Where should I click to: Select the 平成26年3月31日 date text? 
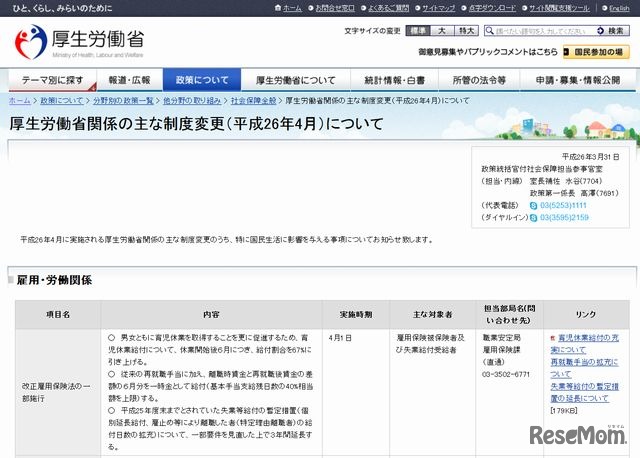point(591,157)
